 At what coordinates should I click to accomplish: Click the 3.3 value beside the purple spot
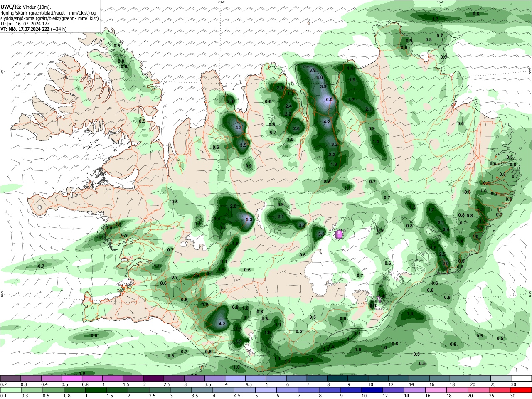click(321, 234)
